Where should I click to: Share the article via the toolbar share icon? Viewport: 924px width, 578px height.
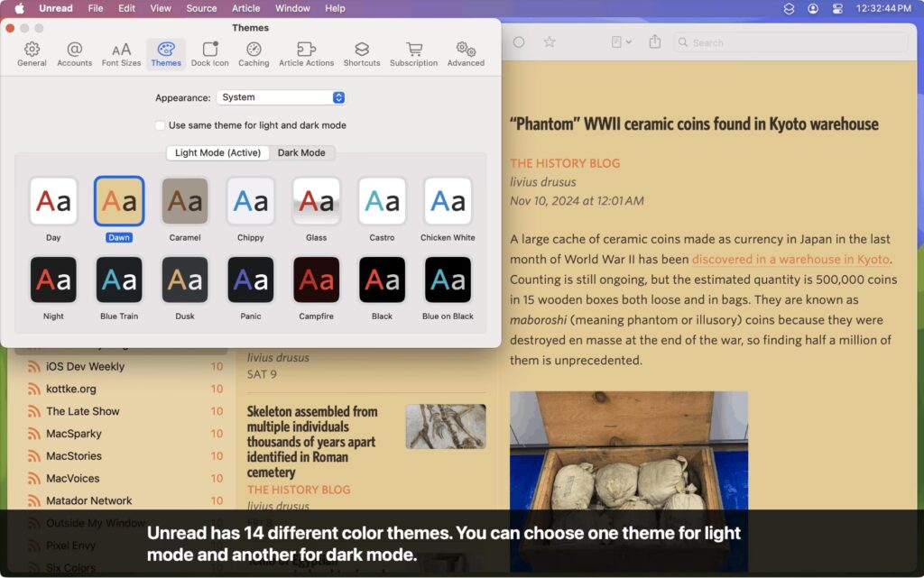click(654, 41)
